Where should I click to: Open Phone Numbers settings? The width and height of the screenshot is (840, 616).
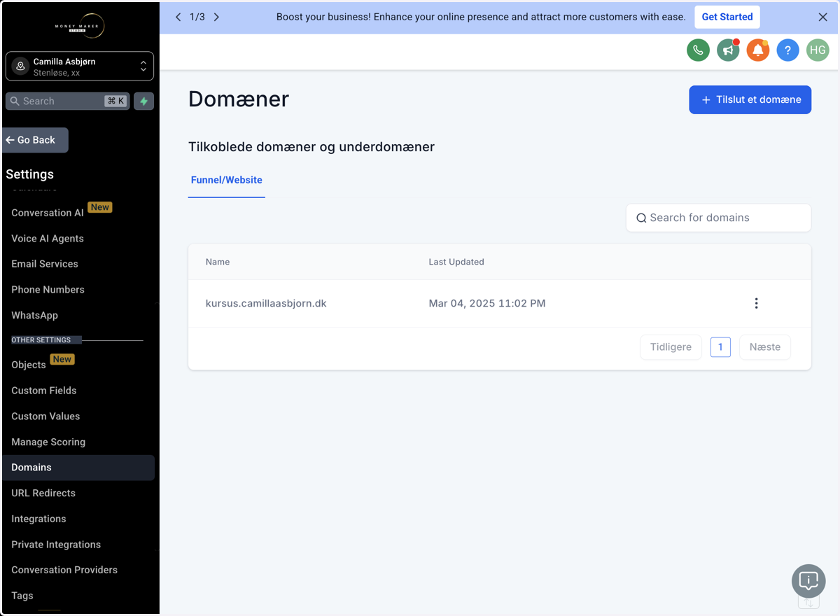tap(48, 290)
